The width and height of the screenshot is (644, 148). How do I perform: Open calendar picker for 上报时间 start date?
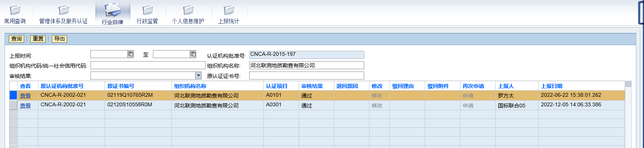point(131,54)
